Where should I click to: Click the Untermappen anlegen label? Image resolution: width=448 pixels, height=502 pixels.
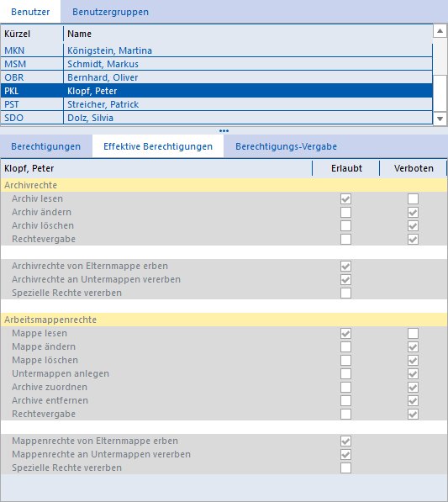coord(61,373)
